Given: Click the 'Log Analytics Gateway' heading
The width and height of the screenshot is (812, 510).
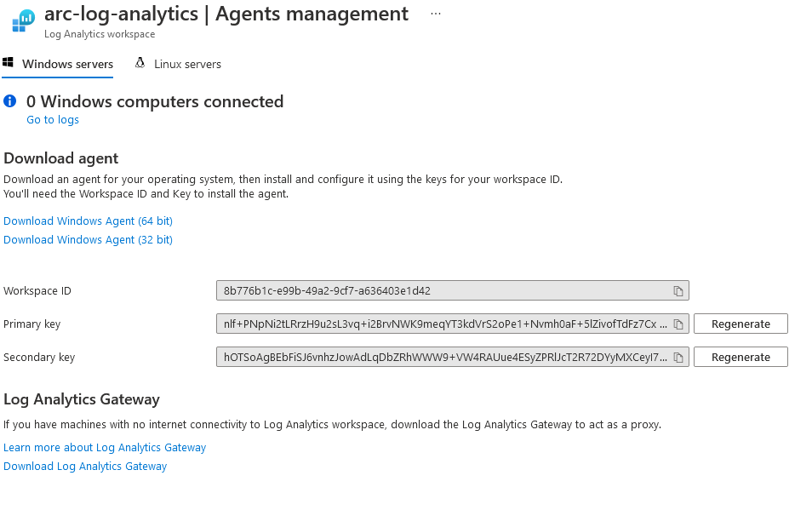Looking at the screenshot, I should 82,399.
